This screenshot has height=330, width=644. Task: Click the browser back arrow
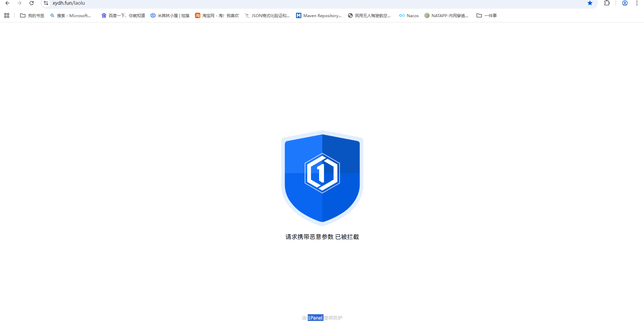point(7,3)
